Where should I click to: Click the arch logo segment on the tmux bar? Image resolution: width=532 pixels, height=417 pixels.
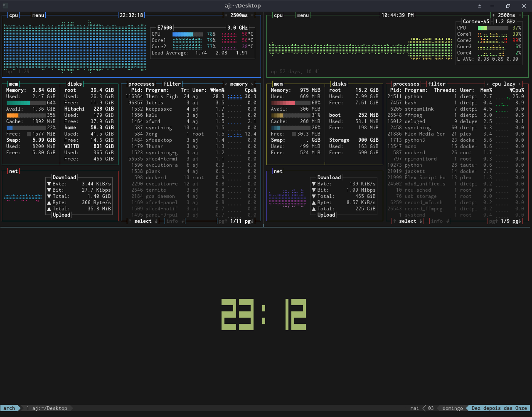pyautogui.click(x=8, y=408)
